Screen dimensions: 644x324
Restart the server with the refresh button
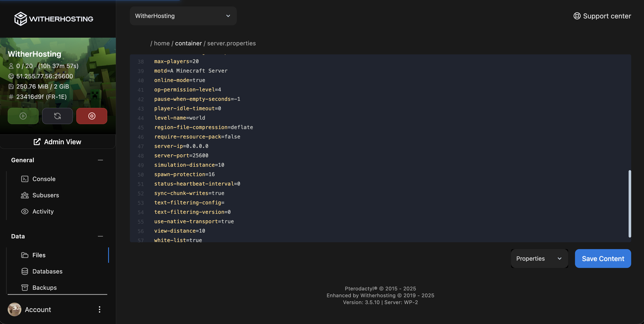coord(57,116)
